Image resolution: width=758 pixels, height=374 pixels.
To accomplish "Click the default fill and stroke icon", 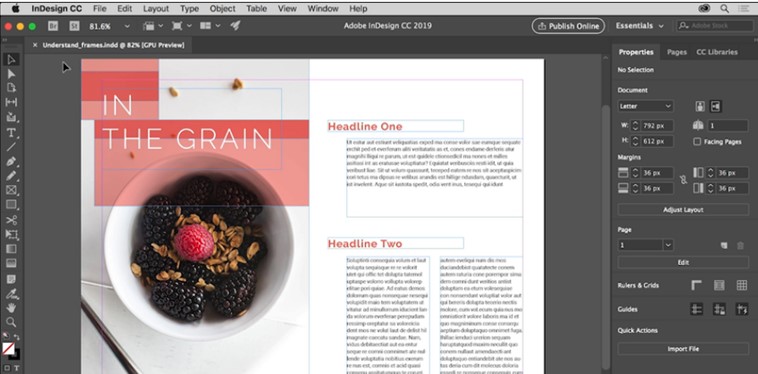I will 5,336.
